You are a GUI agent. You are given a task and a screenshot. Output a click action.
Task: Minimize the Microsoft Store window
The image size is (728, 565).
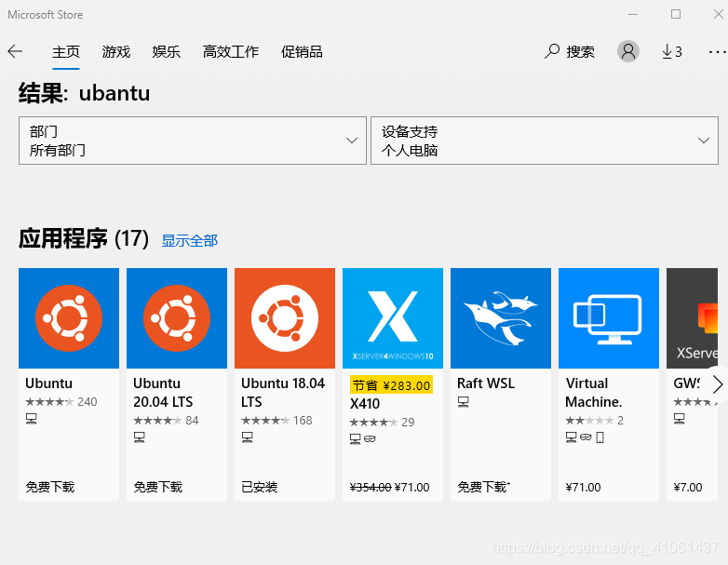pyautogui.click(x=633, y=14)
